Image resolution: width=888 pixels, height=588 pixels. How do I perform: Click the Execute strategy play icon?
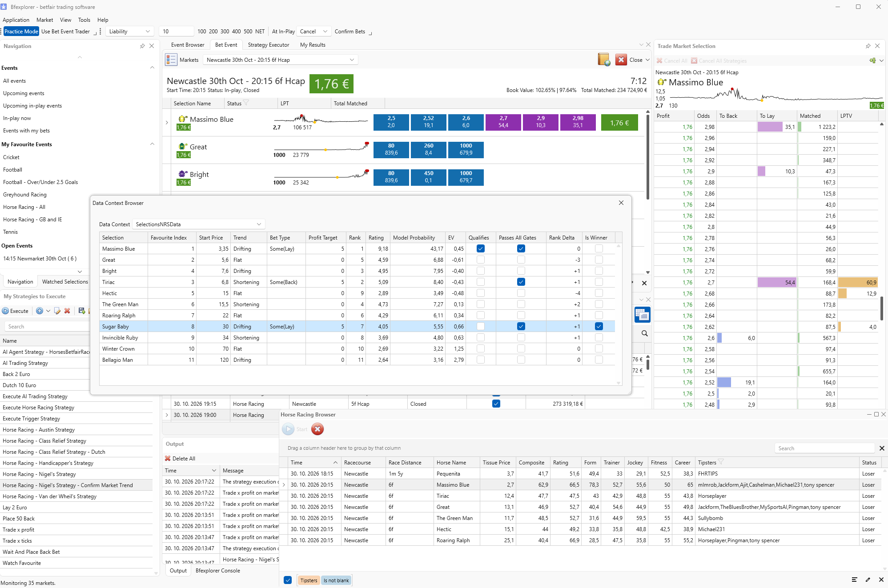pyautogui.click(x=5, y=311)
